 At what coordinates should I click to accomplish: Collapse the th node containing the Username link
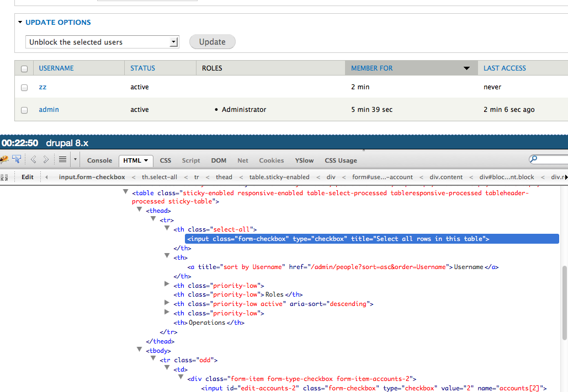coord(167,255)
